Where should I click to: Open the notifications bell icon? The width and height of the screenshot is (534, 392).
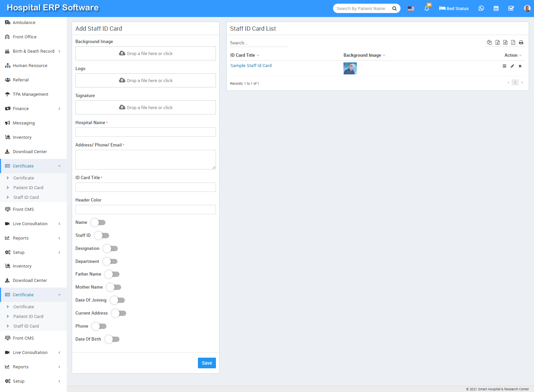click(427, 8)
